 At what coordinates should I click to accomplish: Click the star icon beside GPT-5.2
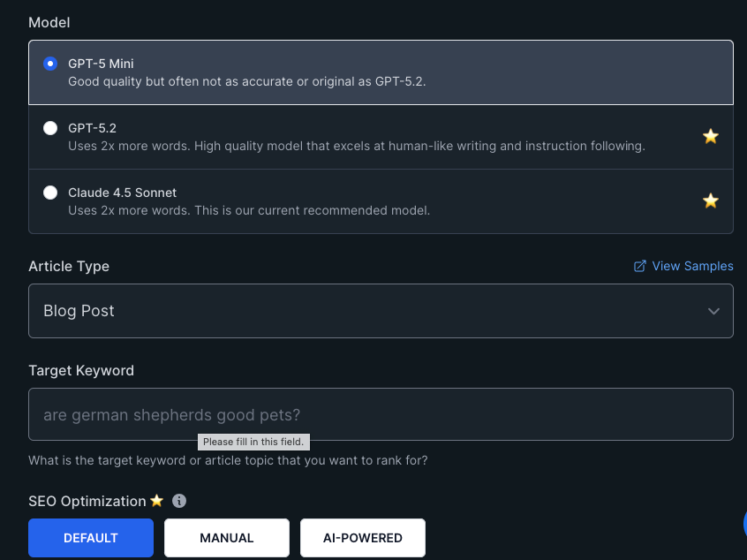click(710, 136)
